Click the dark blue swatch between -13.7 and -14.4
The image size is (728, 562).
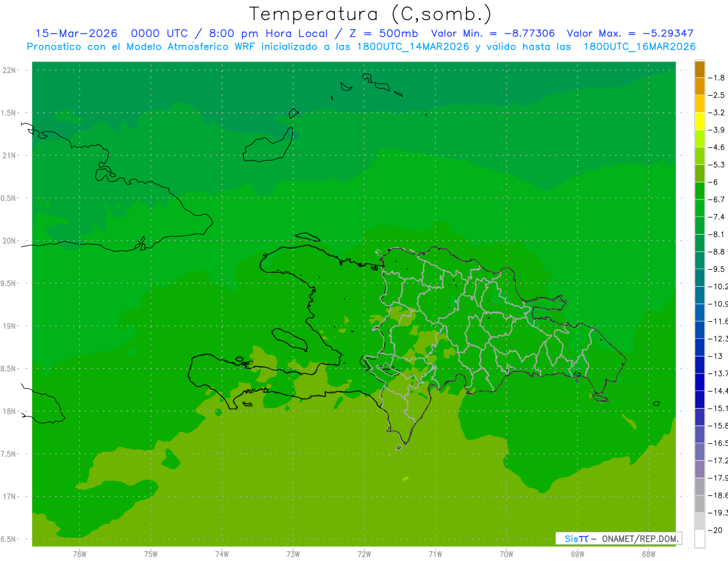tap(699, 382)
